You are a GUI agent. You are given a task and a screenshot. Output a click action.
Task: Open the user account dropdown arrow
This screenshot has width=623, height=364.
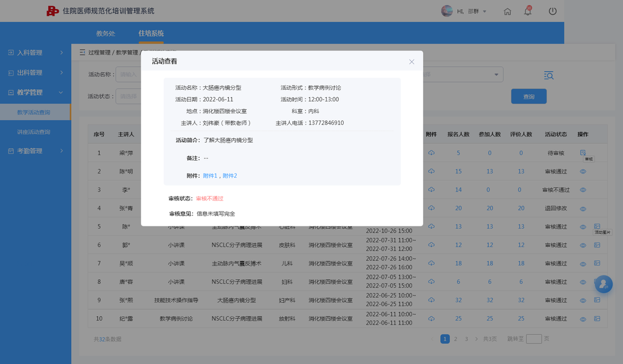485,12
